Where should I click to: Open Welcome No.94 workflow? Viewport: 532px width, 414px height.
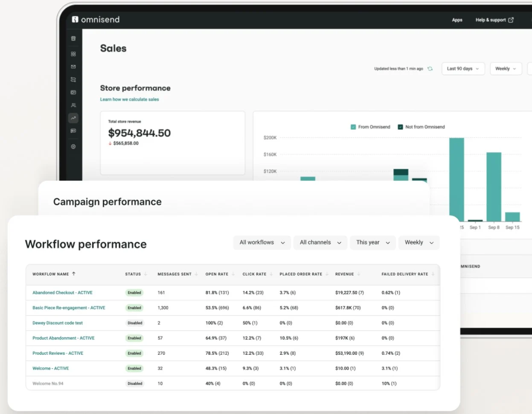pyautogui.click(x=48, y=384)
